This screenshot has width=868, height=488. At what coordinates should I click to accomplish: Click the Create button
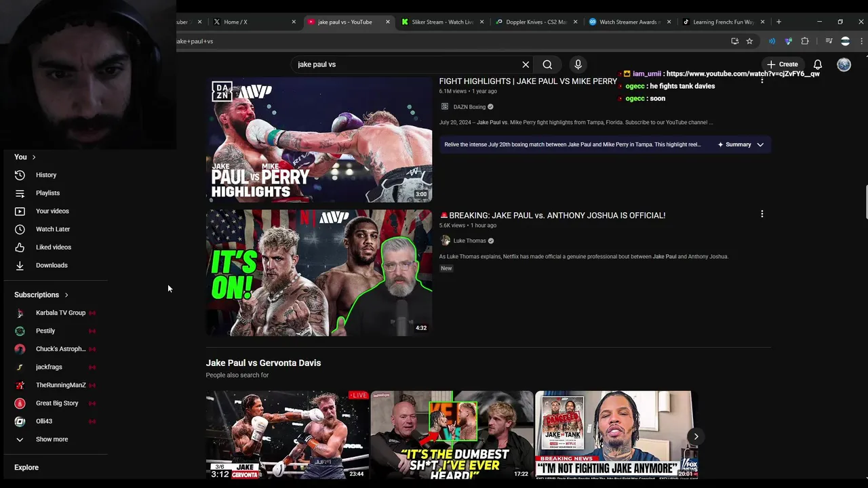point(782,64)
